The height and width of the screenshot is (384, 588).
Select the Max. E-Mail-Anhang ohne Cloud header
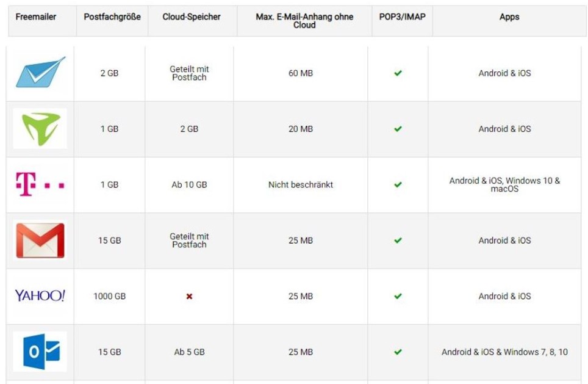[304, 21]
